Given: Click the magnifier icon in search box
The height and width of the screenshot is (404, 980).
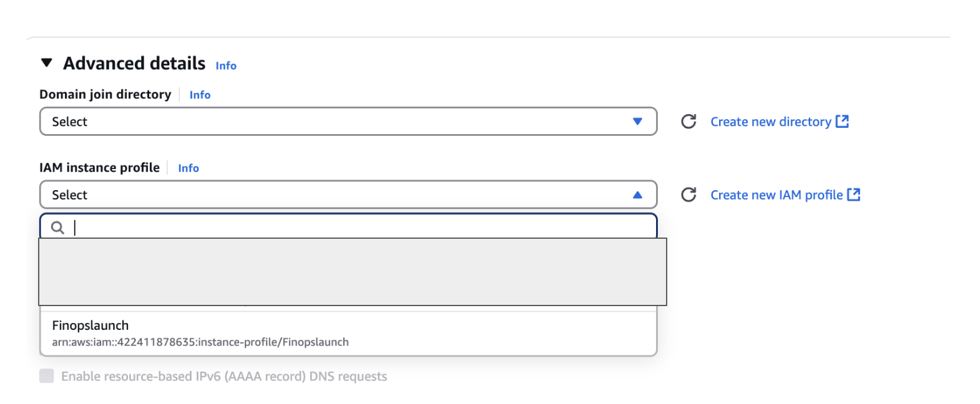Looking at the screenshot, I should (57, 228).
